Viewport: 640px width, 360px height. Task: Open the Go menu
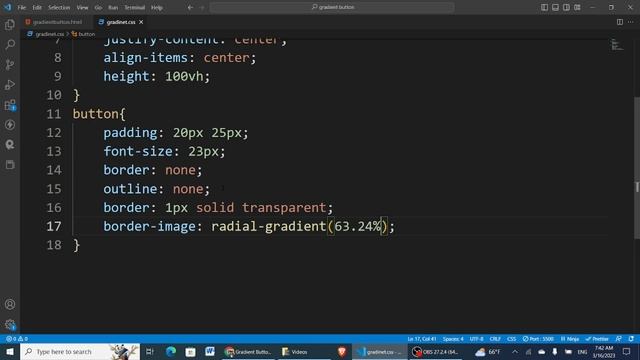coord(98,7)
